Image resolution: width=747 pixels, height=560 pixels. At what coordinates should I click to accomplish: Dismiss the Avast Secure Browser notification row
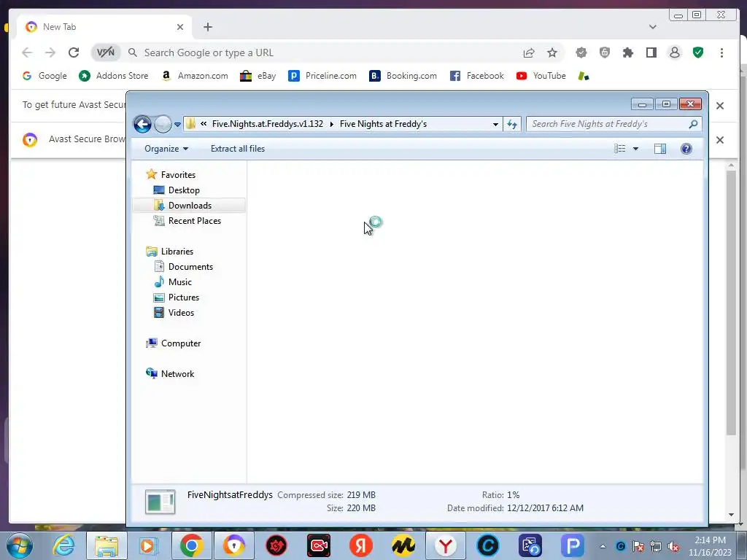tap(720, 140)
